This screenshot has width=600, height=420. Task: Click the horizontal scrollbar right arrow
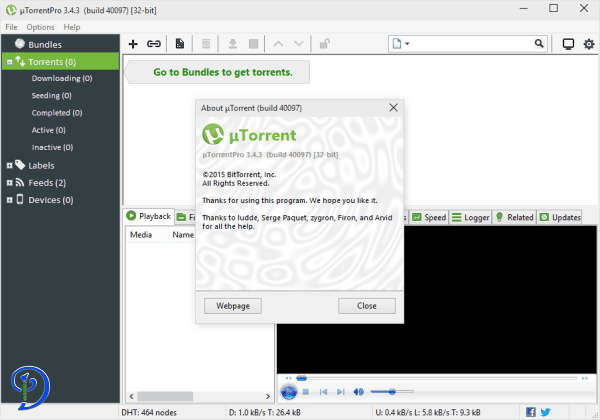tap(268, 396)
